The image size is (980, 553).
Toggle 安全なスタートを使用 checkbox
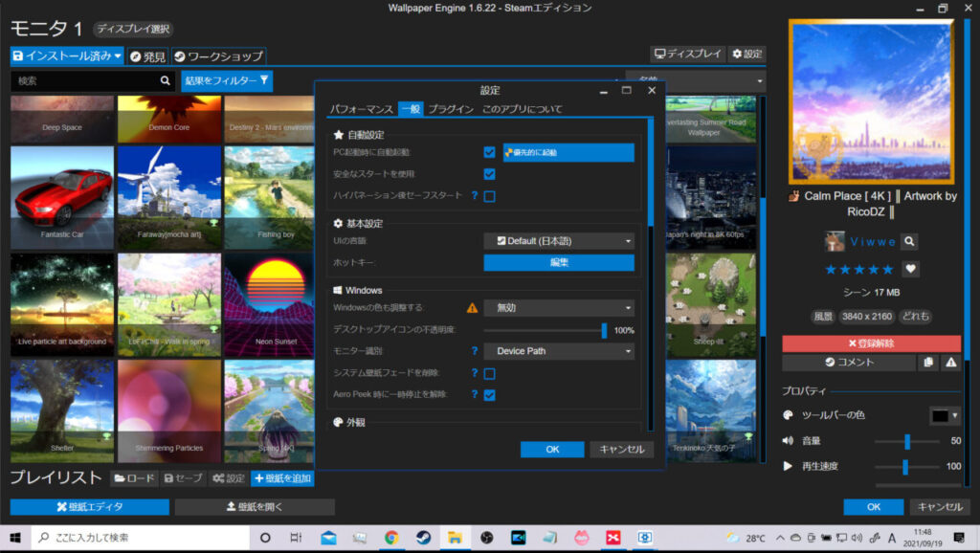tap(489, 174)
